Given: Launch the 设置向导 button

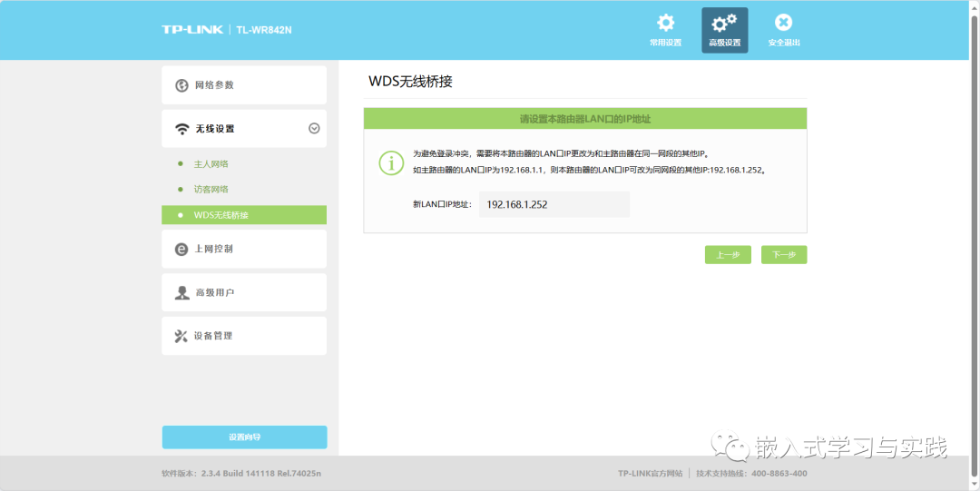Looking at the screenshot, I should [x=244, y=437].
